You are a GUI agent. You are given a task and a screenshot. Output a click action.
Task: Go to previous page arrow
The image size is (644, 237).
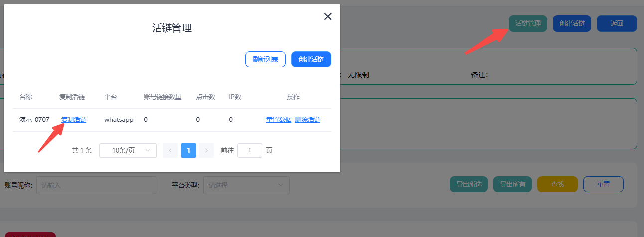point(170,150)
